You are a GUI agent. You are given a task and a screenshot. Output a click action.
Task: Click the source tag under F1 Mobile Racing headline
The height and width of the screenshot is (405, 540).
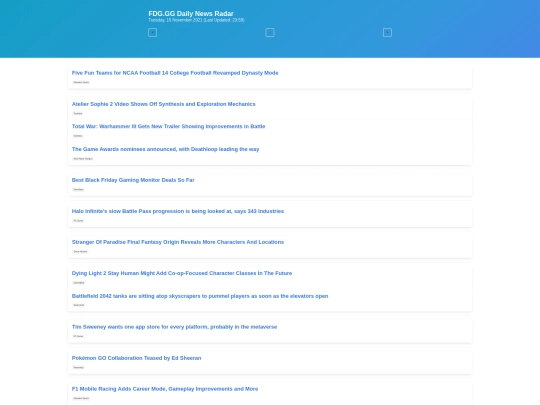[81, 398]
